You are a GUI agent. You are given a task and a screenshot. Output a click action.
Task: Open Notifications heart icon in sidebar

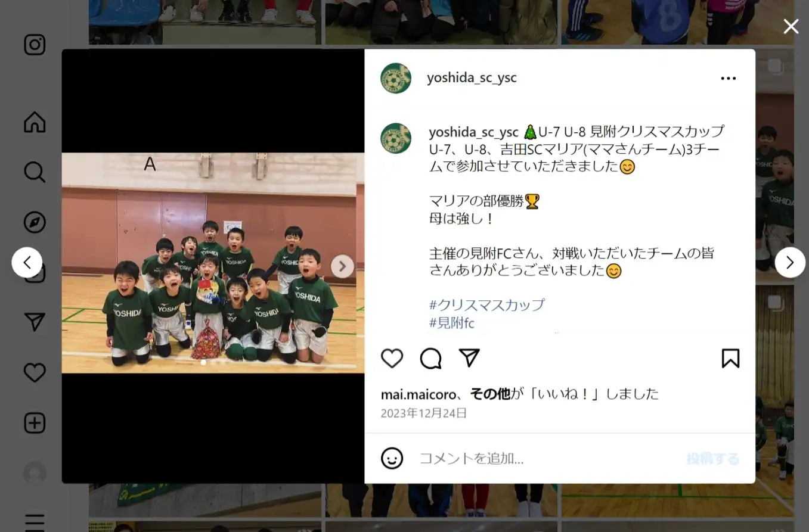[35, 373]
